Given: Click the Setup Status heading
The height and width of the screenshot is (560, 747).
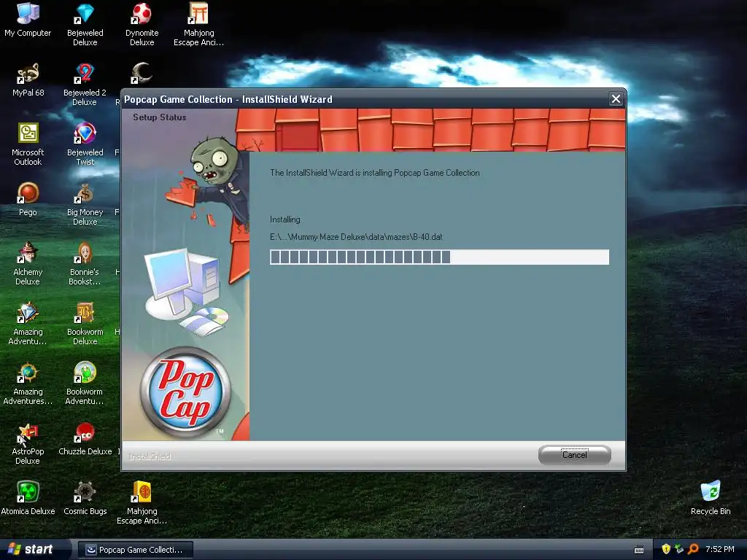Looking at the screenshot, I should (x=160, y=117).
